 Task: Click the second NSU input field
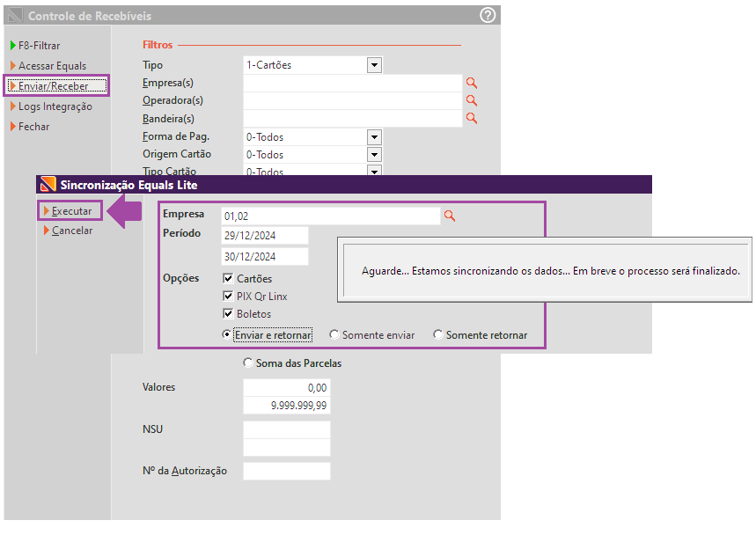click(x=286, y=447)
